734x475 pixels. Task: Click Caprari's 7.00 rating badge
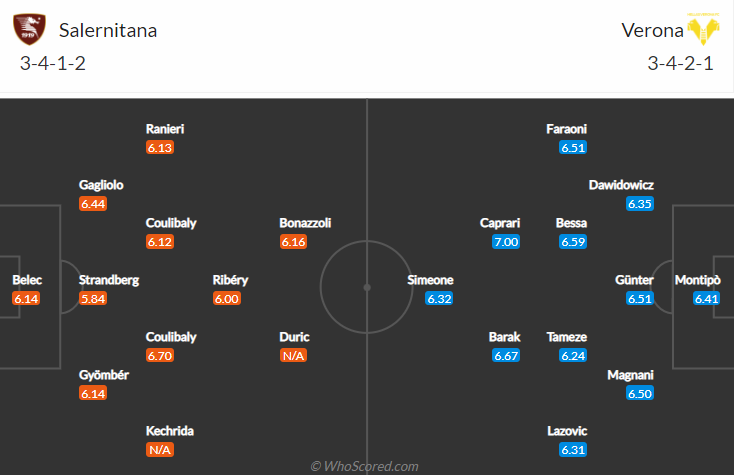tap(506, 242)
